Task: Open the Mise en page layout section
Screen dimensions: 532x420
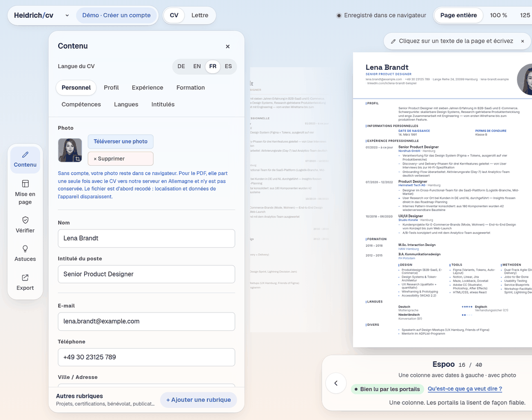Action: tap(25, 192)
